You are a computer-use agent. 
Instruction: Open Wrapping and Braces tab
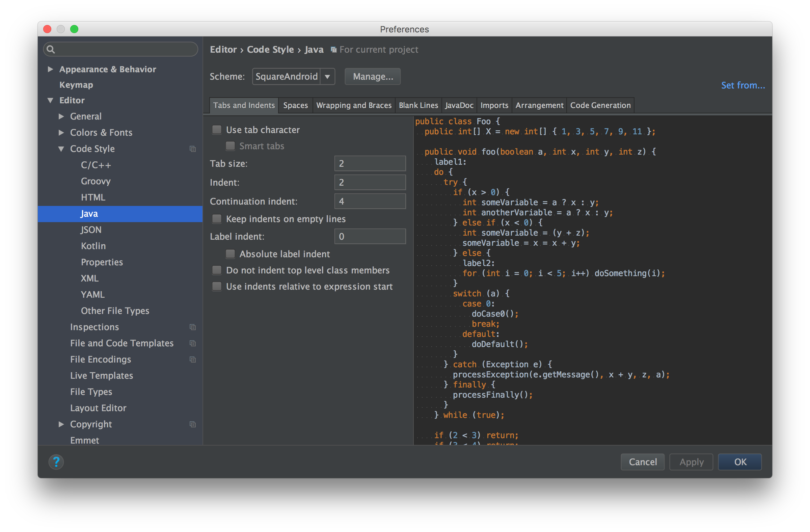[x=354, y=106]
